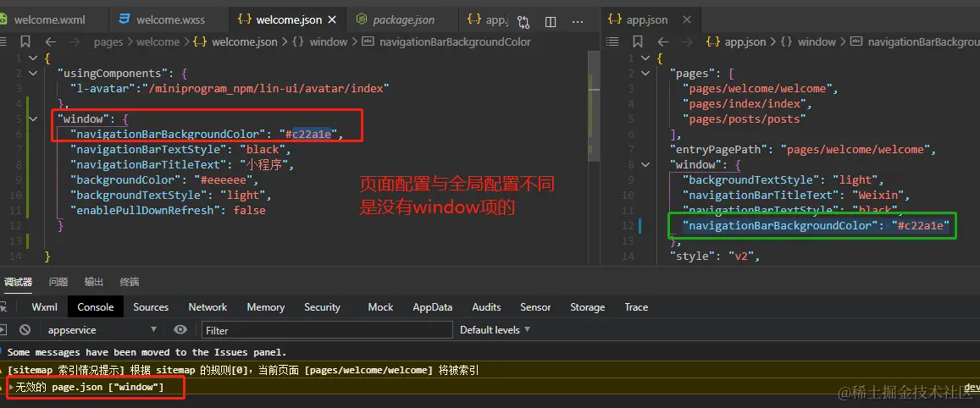
Task: Open the Sources devtools tab
Action: point(151,306)
